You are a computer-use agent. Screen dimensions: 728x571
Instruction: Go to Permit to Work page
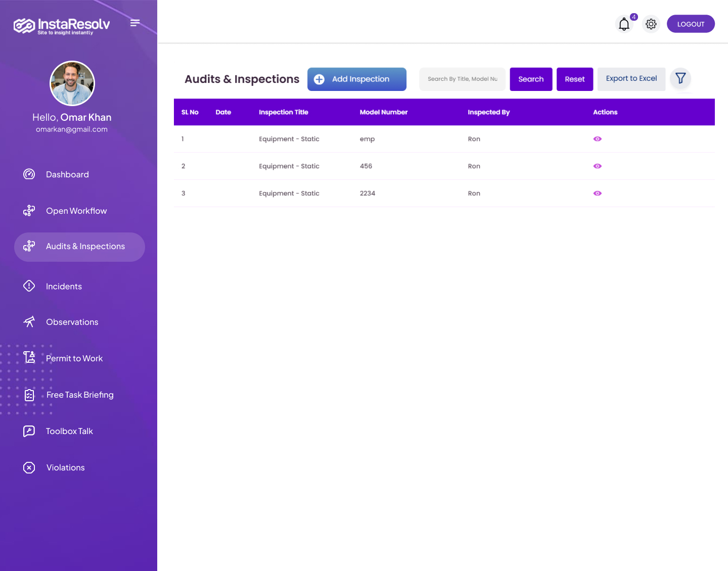click(x=74, y=358)
